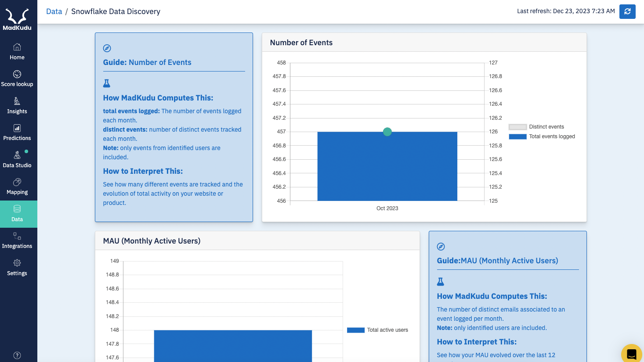Image resolution: width=644 pixels, height=362 pixels.
Task: Click the MadKudu logo
Action: click(17, 19)
